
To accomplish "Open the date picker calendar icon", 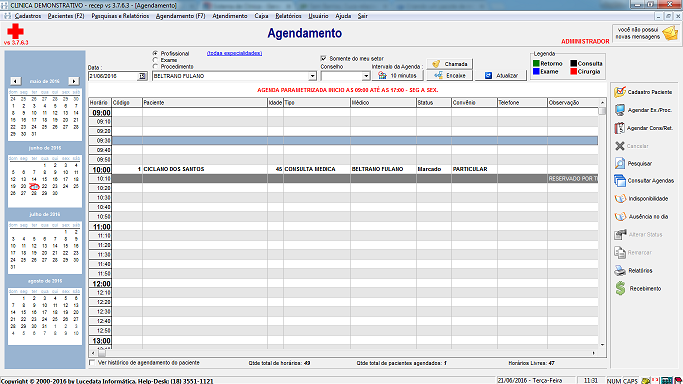I will (x=142, y=76).
